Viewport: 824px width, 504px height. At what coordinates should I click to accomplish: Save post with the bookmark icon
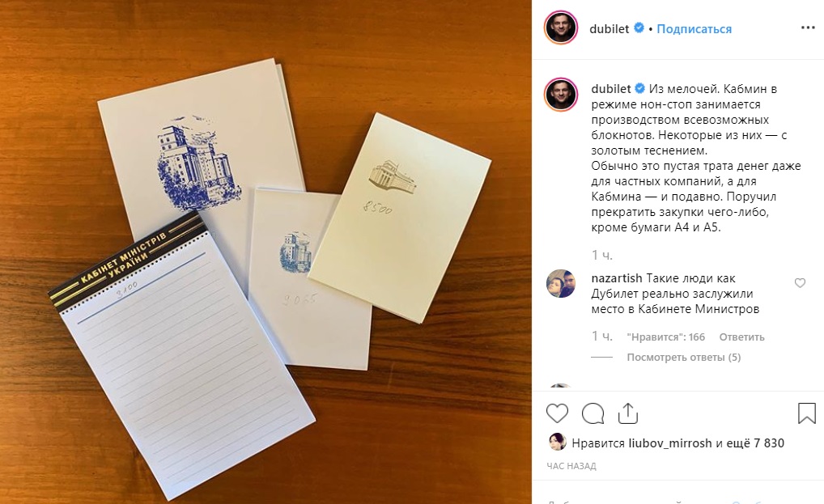(807, 413)
